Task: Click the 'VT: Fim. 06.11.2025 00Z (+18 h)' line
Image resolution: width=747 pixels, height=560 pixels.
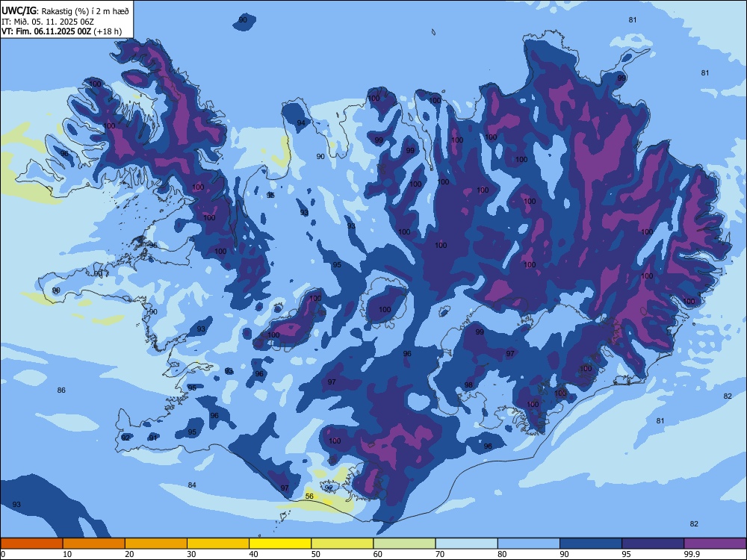Action: click(61, 31)
